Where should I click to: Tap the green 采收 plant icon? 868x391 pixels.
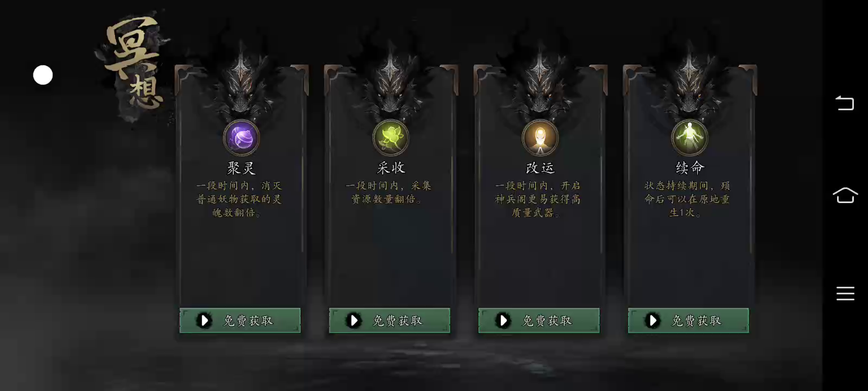click(391, 138)
